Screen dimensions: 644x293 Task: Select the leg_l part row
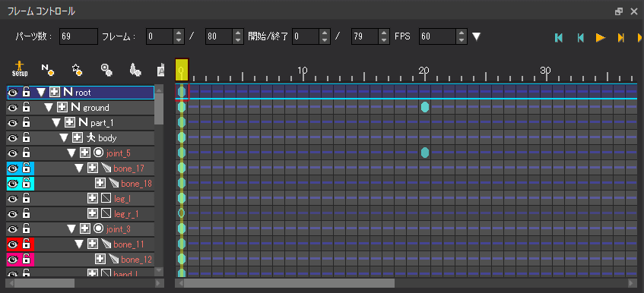pos(81,199)
